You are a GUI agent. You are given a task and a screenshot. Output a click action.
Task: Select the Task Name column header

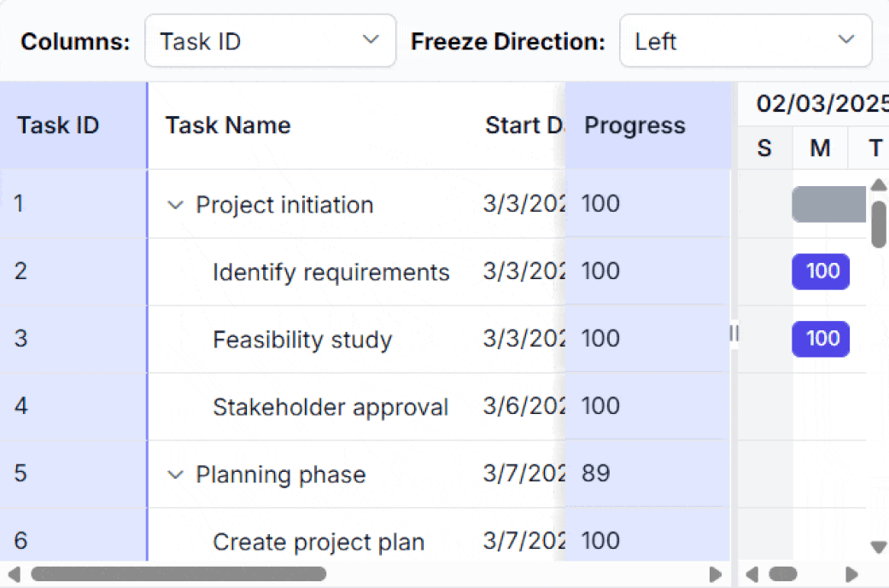[x=227, y=125]
